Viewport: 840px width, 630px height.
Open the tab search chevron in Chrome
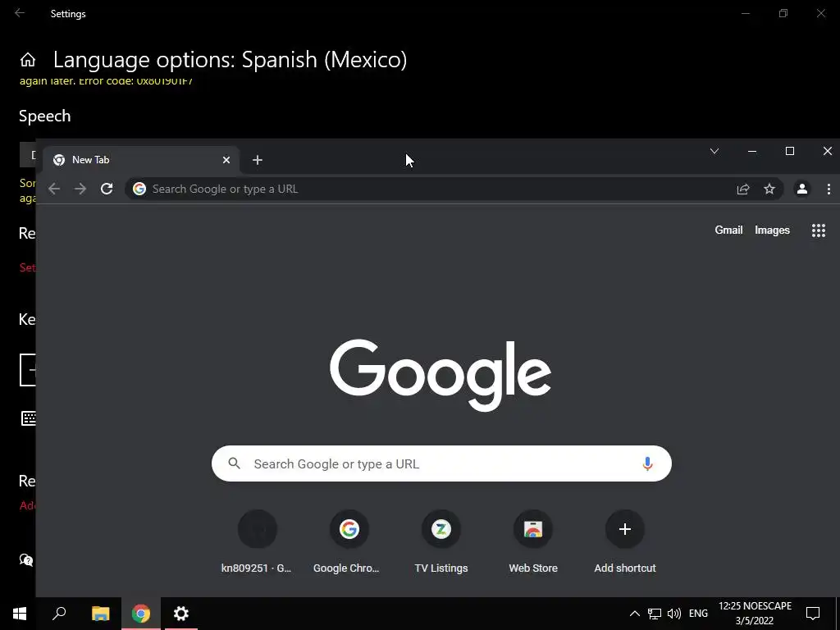(x=714, y=151)
